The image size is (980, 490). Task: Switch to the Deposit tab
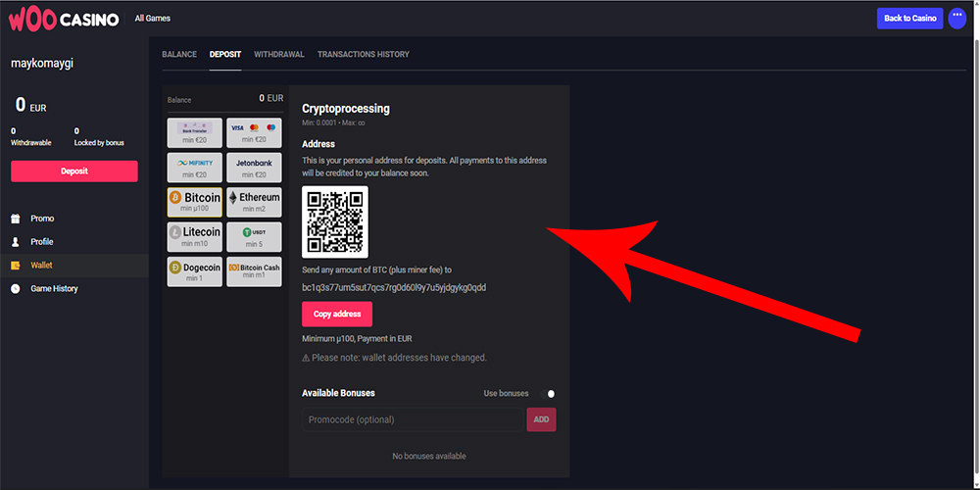click(225, 54)
